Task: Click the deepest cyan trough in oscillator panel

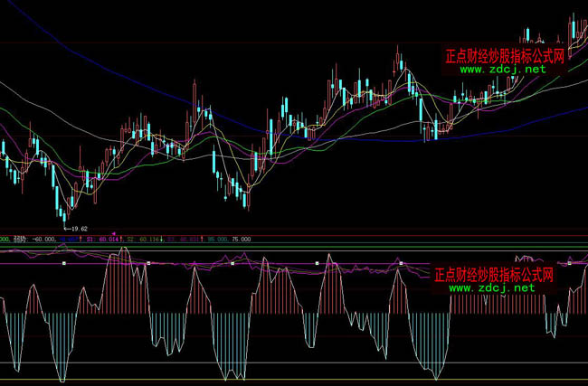Action: [x=60, y=372]
